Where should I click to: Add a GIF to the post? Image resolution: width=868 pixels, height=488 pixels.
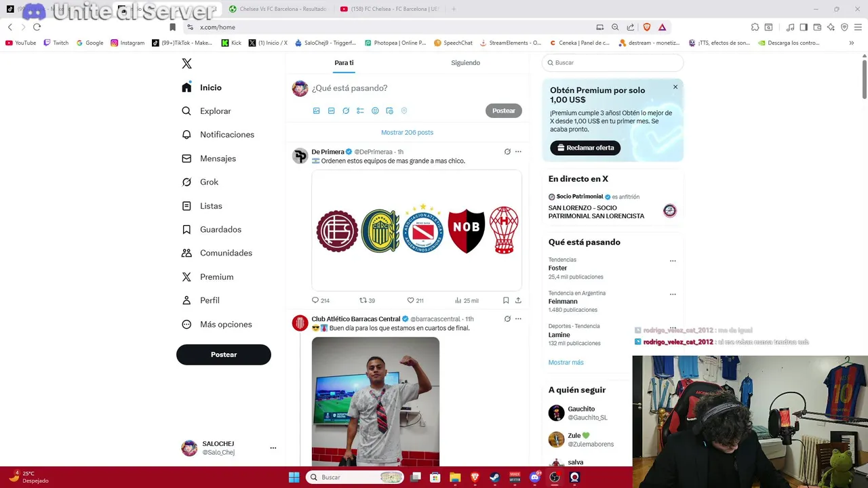pos(331,110)
